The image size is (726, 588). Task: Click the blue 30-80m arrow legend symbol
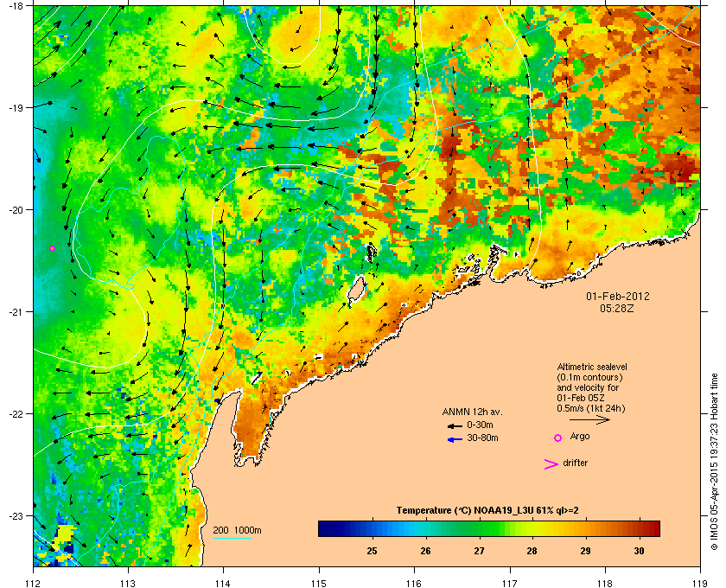455,439
